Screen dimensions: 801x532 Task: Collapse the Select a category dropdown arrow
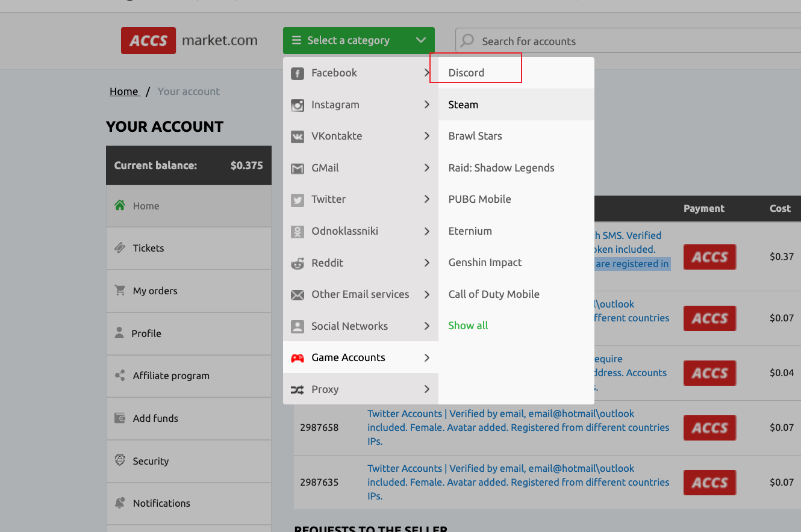point(420,40)
